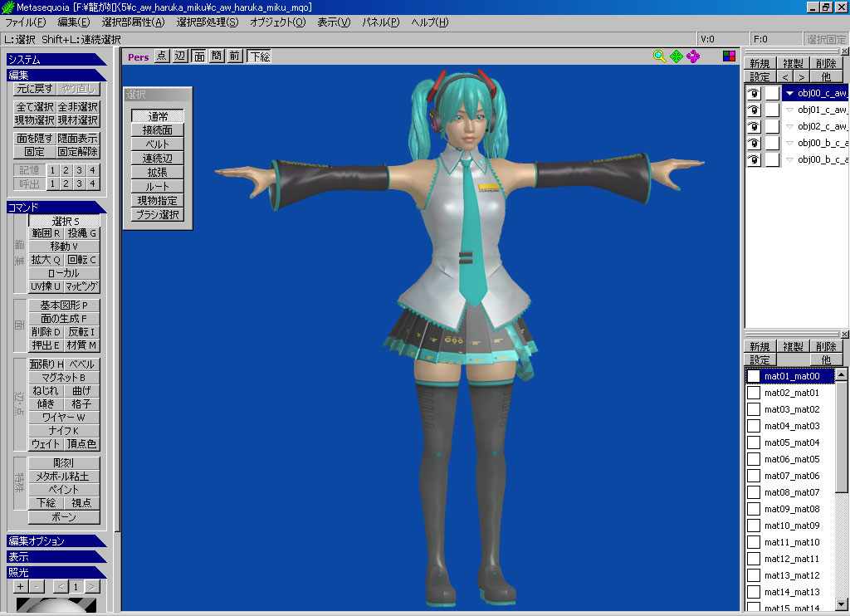Close the material panel with X
Image resolution: width=850 pixels, height=616 pixels.
click(x=844, y=334)
